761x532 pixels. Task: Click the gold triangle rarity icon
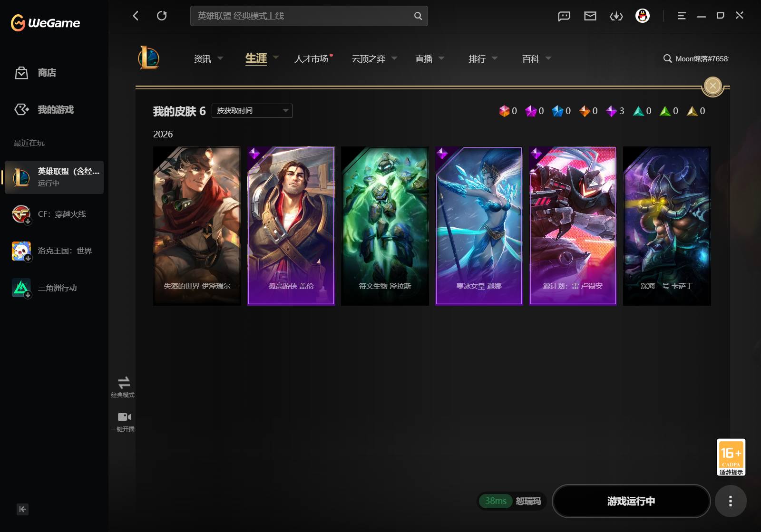(692, 111)
